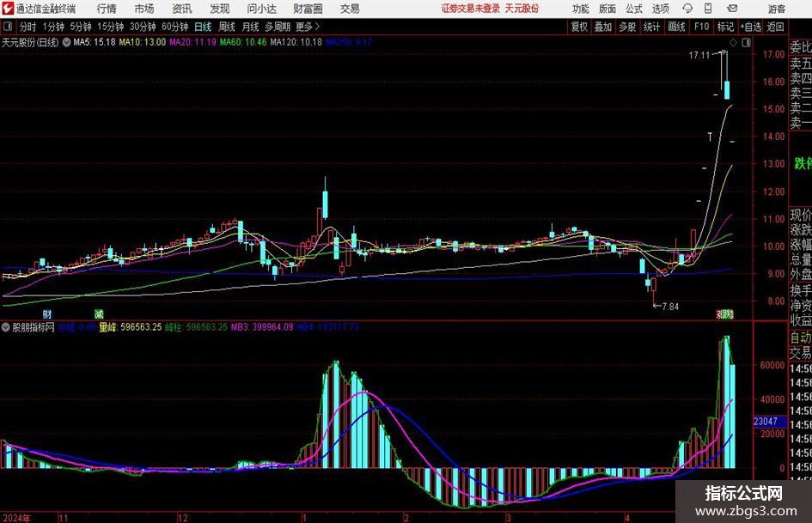Click the 量峰: 596563.25 value label

point(131,327)
